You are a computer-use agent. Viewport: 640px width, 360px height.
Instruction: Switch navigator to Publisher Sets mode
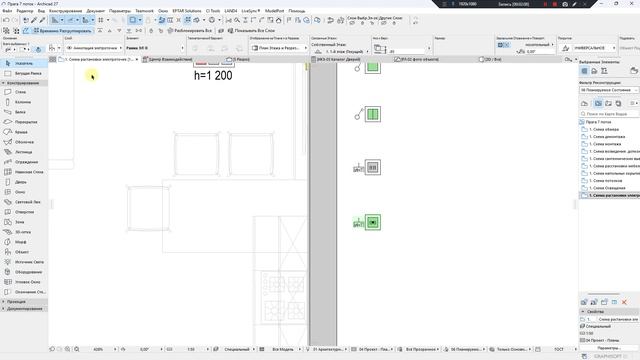coord(618,104)
